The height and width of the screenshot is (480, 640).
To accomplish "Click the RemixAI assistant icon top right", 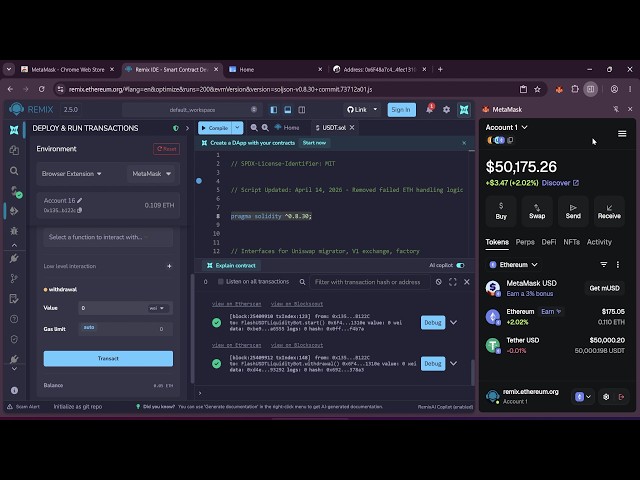I will tap(464, 109).
